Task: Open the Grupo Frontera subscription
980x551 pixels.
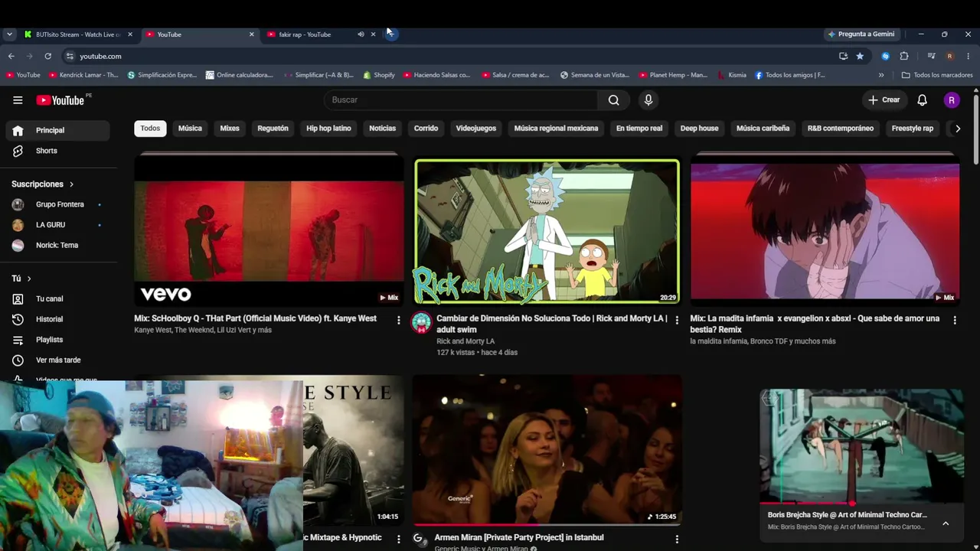Action: tap(57, 204)
